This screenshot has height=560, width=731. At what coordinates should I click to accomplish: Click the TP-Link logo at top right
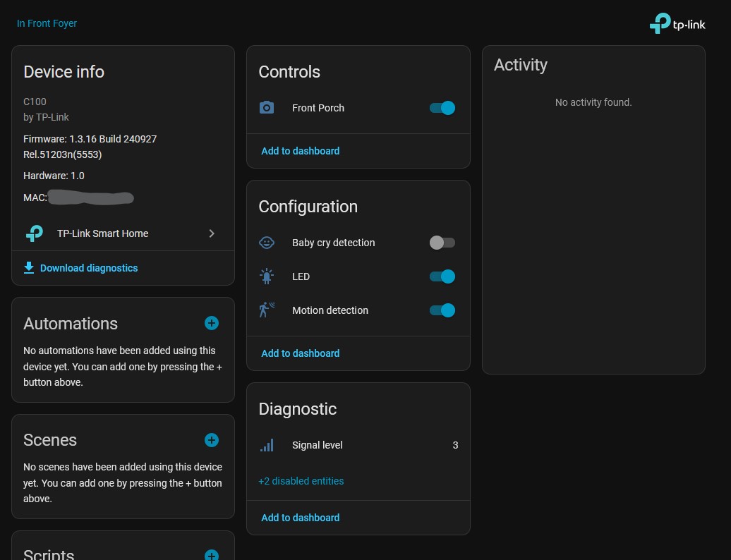[677, 23]
